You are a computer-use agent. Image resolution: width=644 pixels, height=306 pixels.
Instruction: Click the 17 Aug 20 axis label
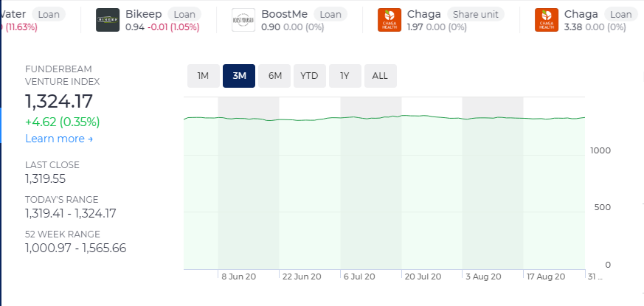[x=546, y=277]
